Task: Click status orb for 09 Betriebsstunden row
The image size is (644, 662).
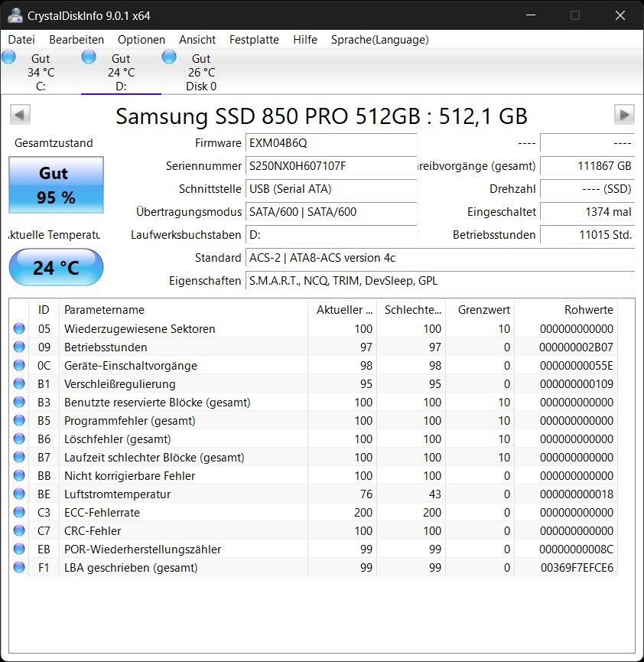Action: (19, 347)
